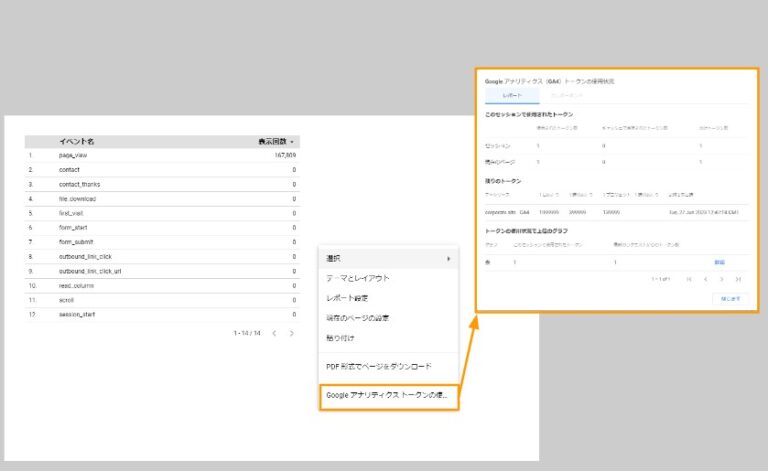The height and width of the screenshot is (471, 768).
Task: Switch to レポート tab in token dialog
Action: tap(512, 95)
